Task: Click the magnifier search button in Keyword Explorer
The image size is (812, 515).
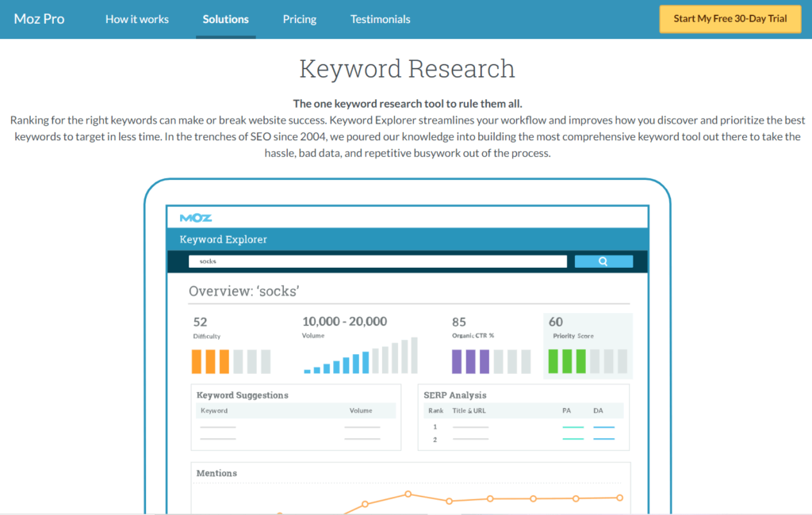Action: pyautogui.click(x=603, y=261)
